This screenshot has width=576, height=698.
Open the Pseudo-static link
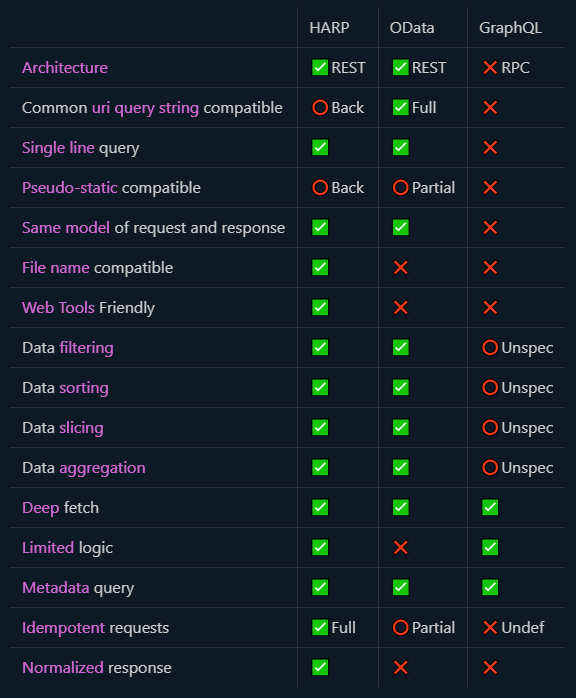[70, 188]
